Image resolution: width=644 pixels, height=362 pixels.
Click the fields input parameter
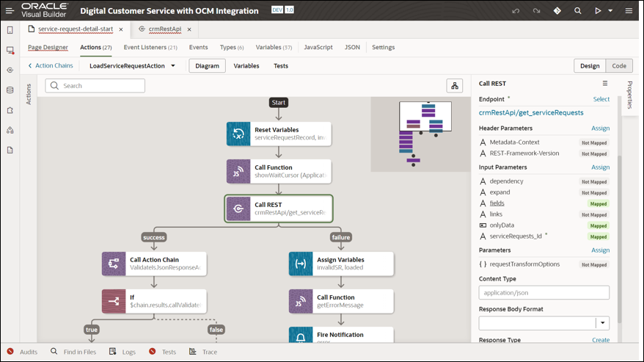(x=497, y=203)
